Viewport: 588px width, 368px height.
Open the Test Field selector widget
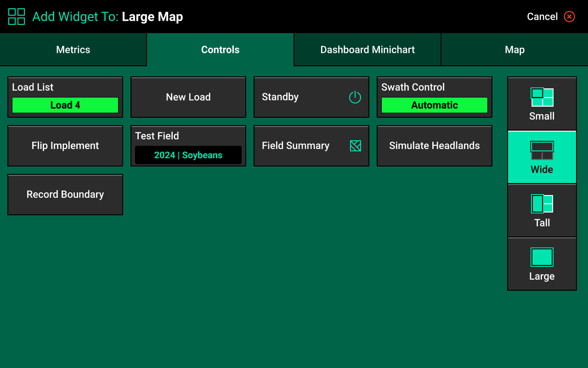coord(157,136)
